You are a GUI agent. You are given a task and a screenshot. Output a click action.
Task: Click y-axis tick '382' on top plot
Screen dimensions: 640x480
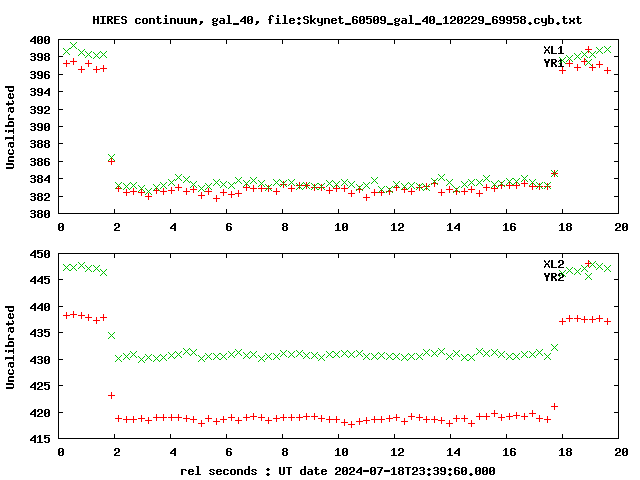(40, 196)
